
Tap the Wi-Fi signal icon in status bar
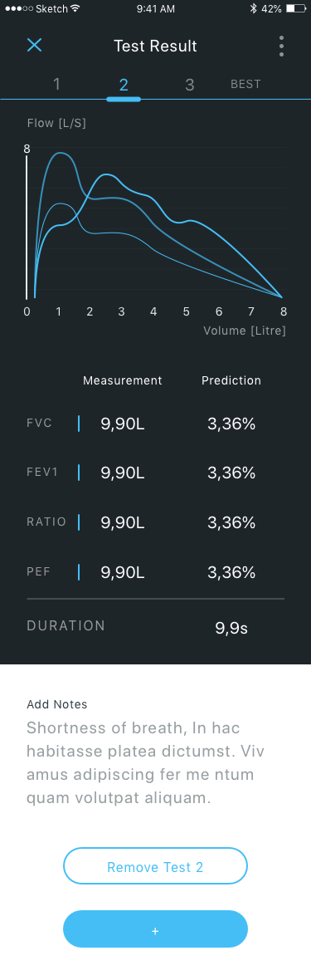click(x=75, y=9)
